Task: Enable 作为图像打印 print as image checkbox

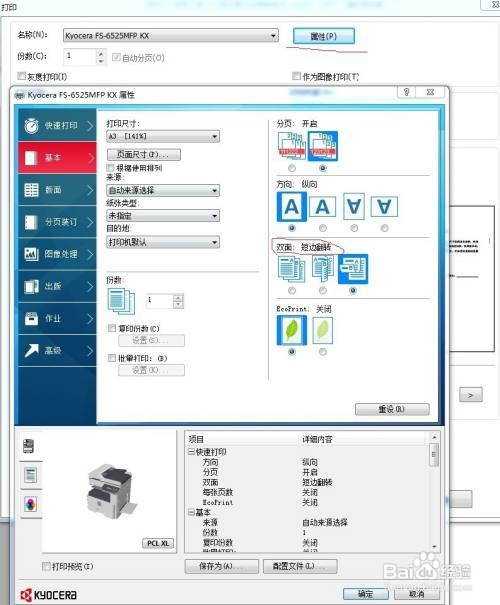Action: tap(296, 76)
